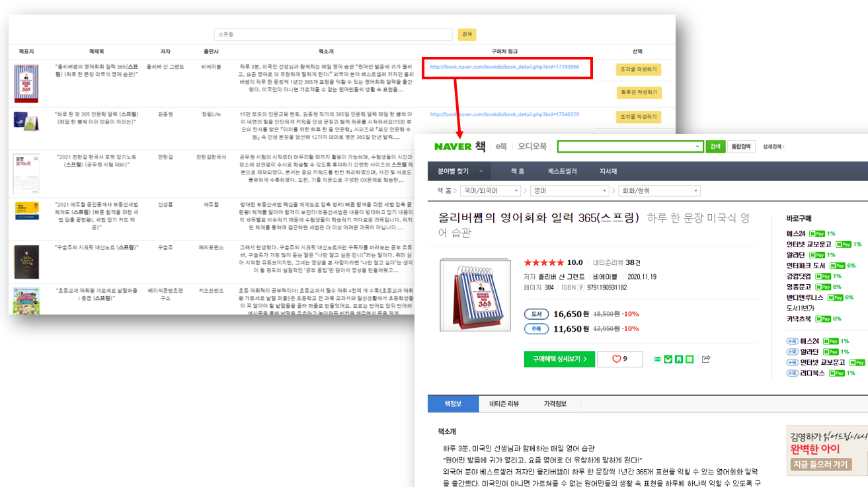868x487 pixels.
Task: Click the 포켓 암기노트 cover thumbnail
Action: tap(26, 174)
